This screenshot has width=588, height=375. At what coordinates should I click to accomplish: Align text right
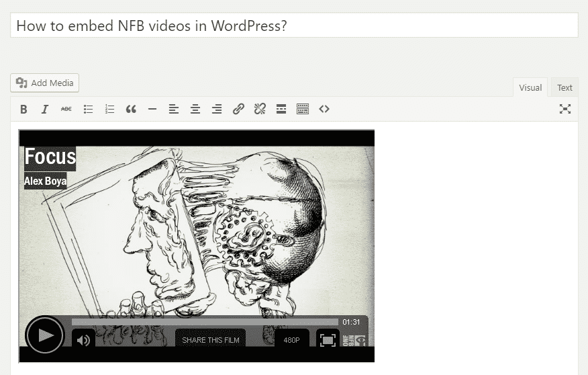[217, 110]
